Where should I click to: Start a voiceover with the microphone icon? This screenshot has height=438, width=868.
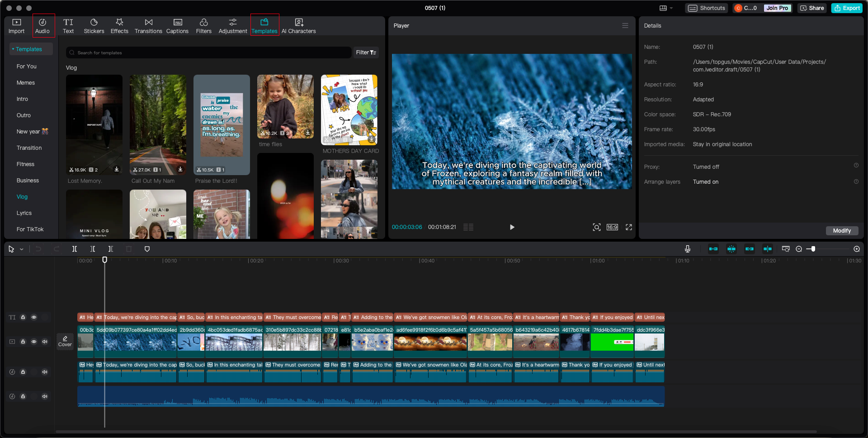(x=688, y=249)
